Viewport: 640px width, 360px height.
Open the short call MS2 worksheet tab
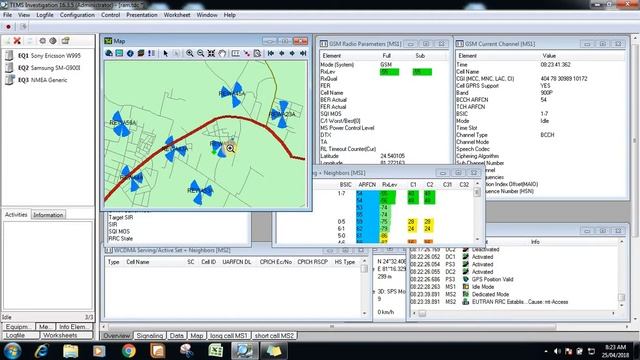[x=274, y=336]
